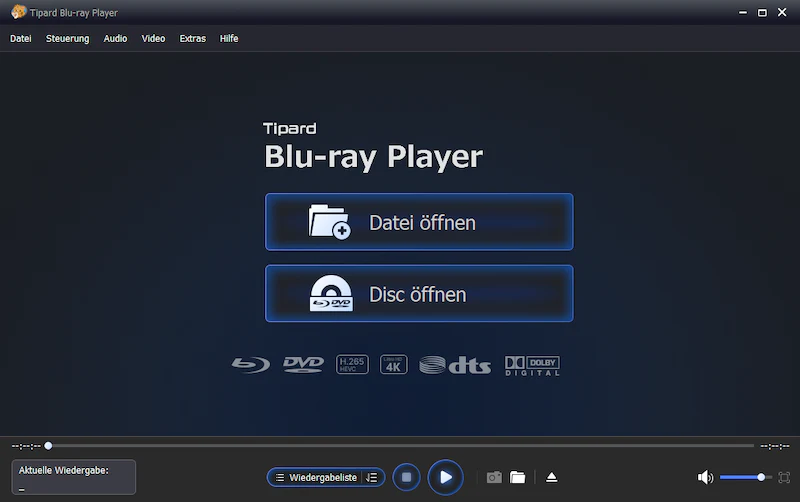This screenshot has width=800, height=502.
Task: Show the Wiedergabeliste playlist
Action: pyautogui.click(x=316, y=478)
